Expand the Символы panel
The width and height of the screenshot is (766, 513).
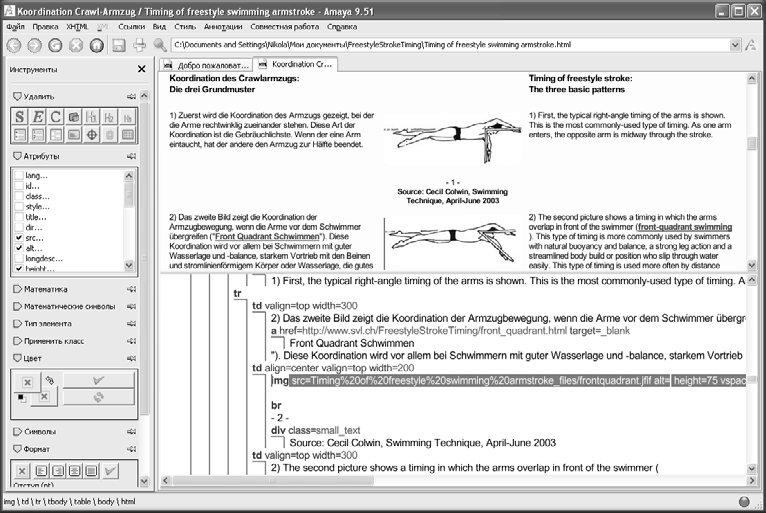tap(34, 431)
